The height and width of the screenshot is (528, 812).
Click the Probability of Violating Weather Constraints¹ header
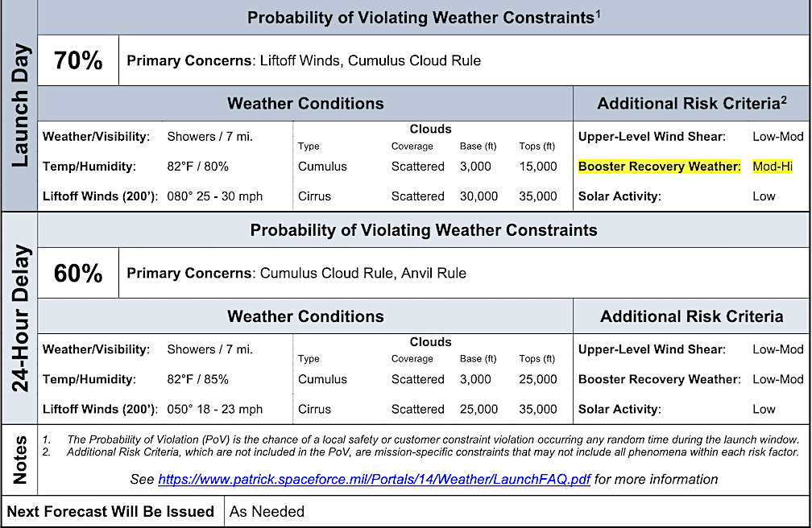pyautogui.click(x=424, y=18)
